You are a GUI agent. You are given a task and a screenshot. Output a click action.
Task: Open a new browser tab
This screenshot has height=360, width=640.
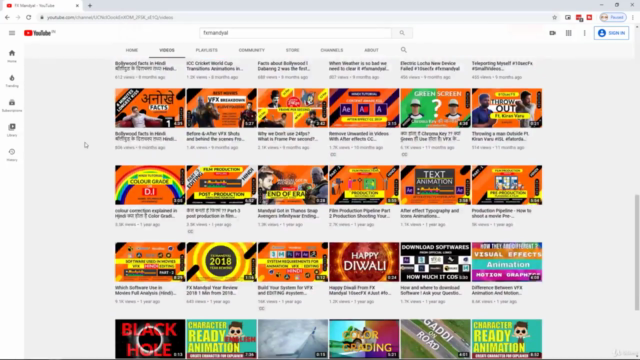90,6
